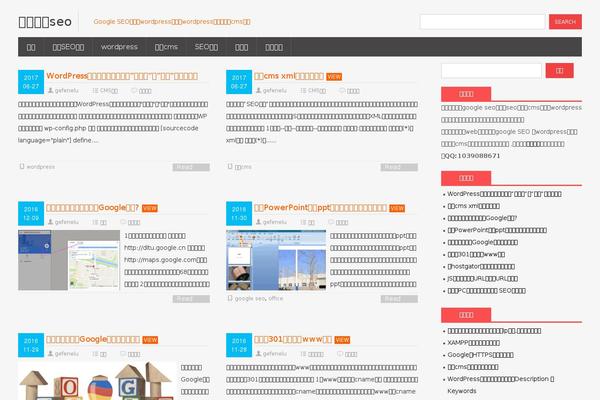The height and width of the screenshot is (400, 600).
Task: Open the site logo ending in seo
Action: click(x=45, y=22)
